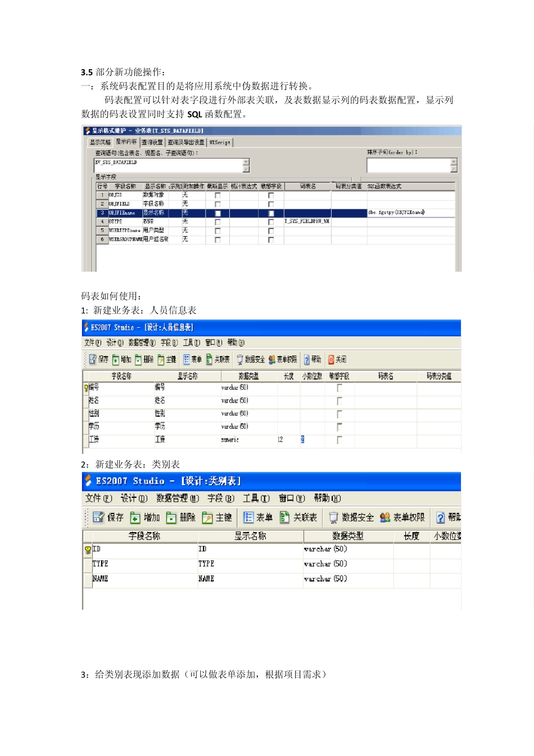This screenshot has height=756, width=534.
Task: Click 增加 add icon in 类别表 window
Action: [x=135, y=517]
